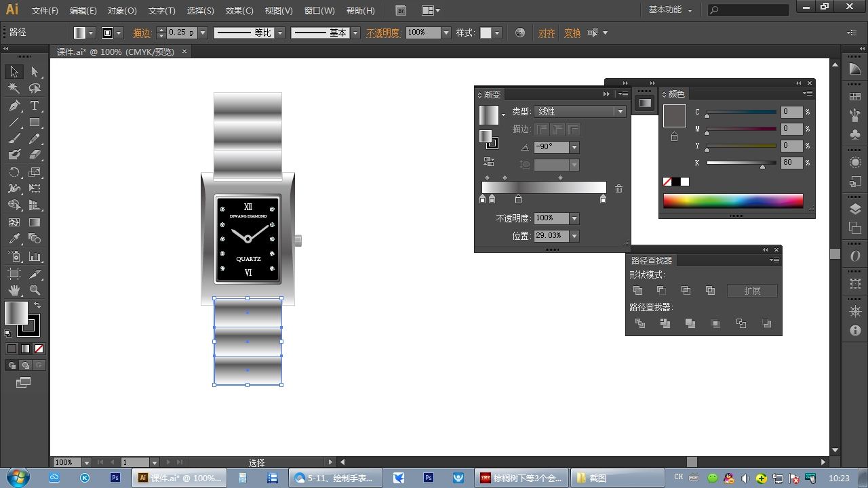Open 窗口(W) menu
The height and width of the screenshot is (488, 868).
click(x=319, y=11)
